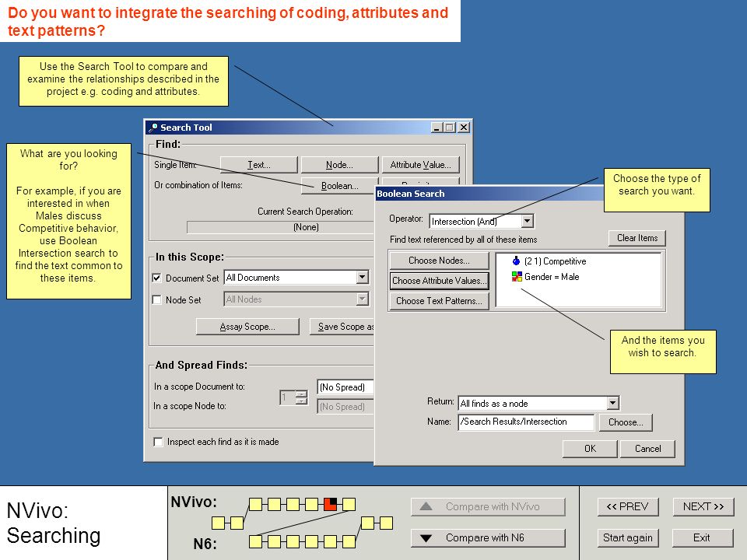Image resolution: width=747 pixels, height=560 pixels.
Task: Open the Boolean... combination search
Action: pos(339,186)
